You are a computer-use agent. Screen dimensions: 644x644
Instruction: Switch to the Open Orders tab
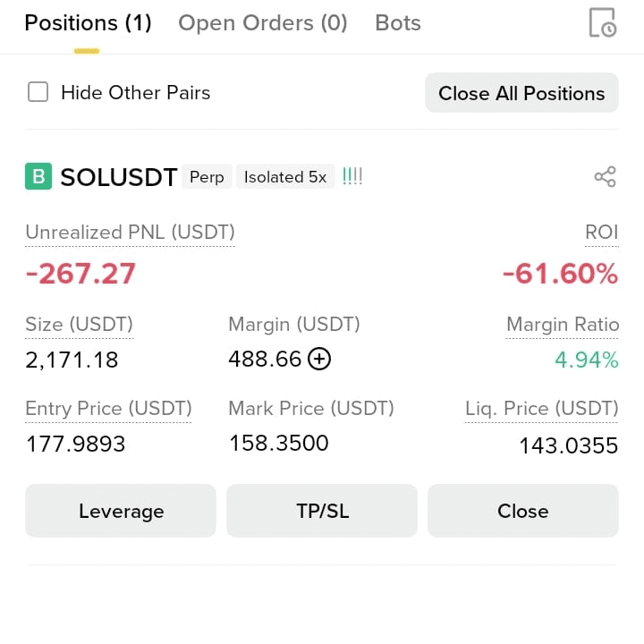(263, 23)
